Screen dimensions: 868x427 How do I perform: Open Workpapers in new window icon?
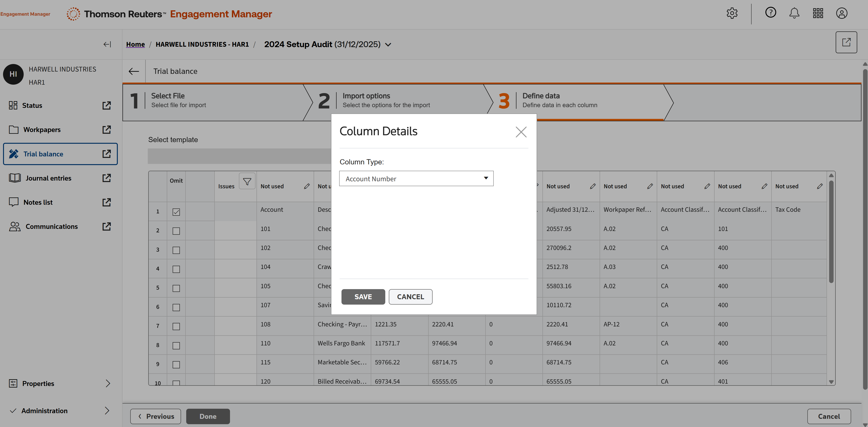pyautogui.click(x=107, y=129)
